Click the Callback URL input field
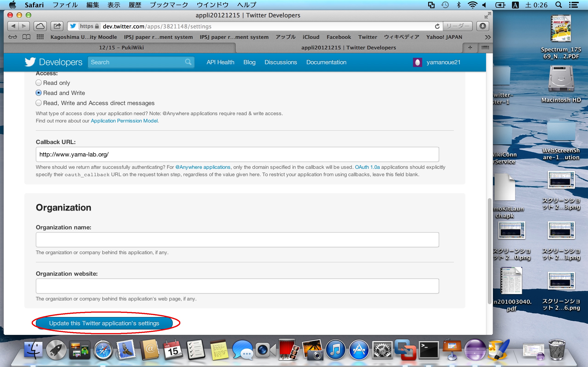 237,154
